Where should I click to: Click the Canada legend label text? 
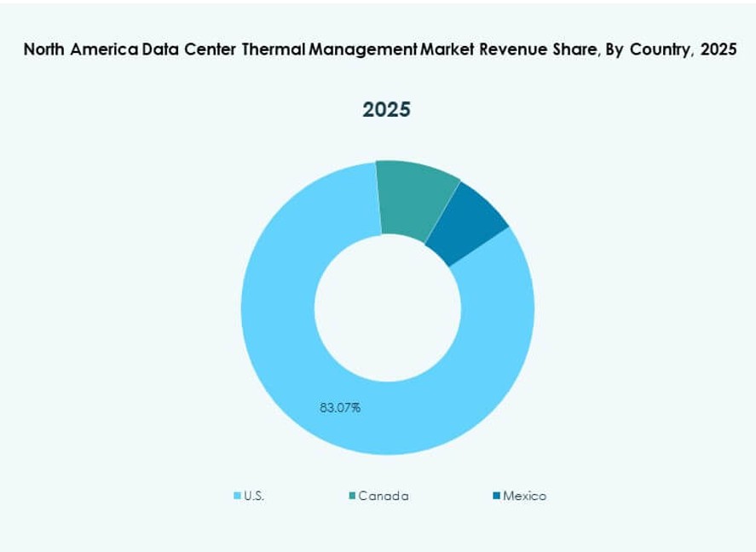[x=384, y=493]
